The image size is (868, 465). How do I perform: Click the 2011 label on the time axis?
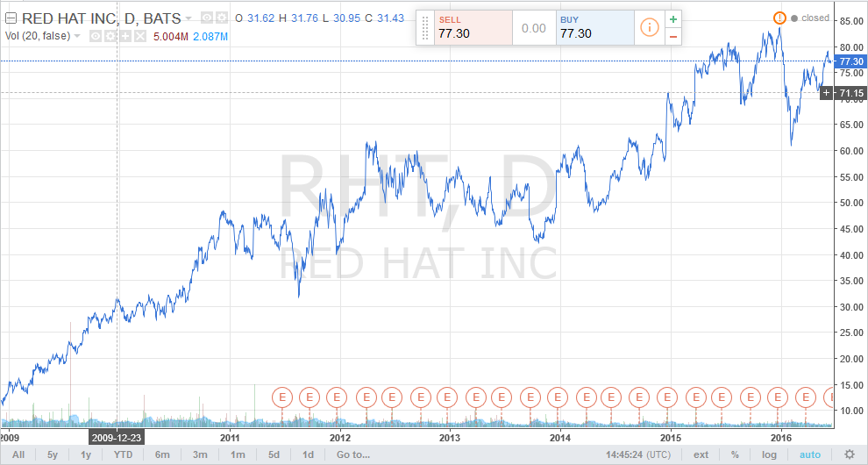230,438
